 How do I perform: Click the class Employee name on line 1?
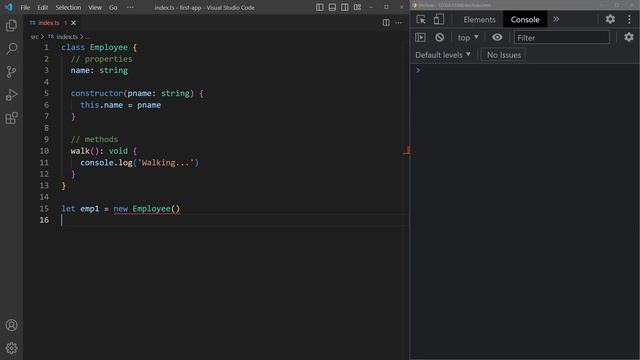tap(109, 47)
